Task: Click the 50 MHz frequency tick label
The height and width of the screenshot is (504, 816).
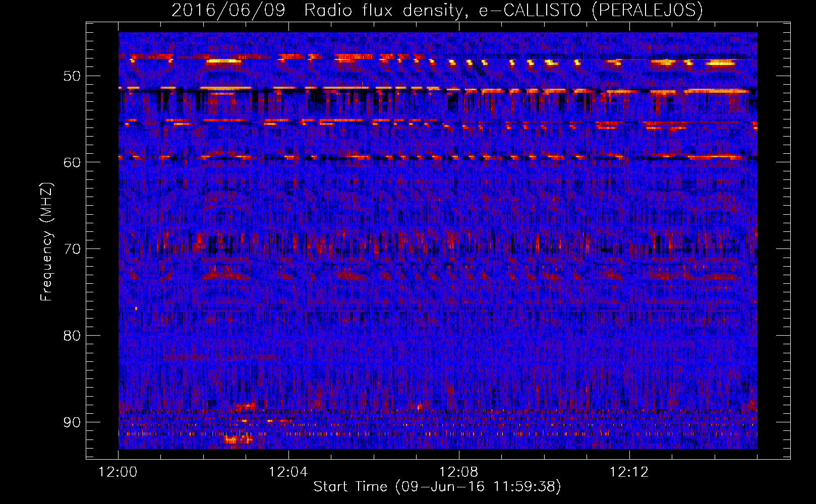Action: tap(72, 76)
